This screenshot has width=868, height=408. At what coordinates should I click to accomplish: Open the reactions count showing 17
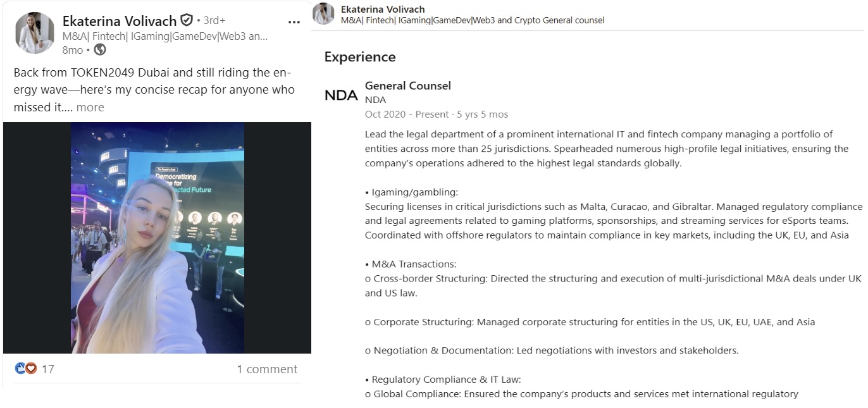(x=48, y=369)
